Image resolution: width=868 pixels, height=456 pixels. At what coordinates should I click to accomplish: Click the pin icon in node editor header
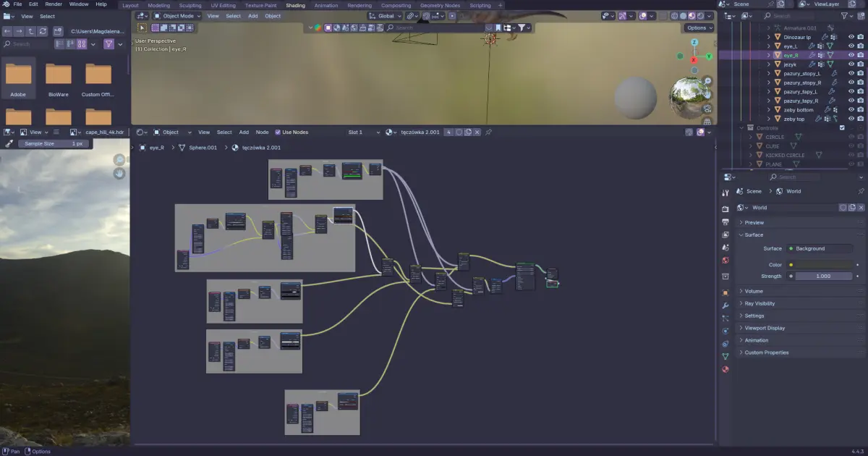pyautogui.click(x=488, y=132)
